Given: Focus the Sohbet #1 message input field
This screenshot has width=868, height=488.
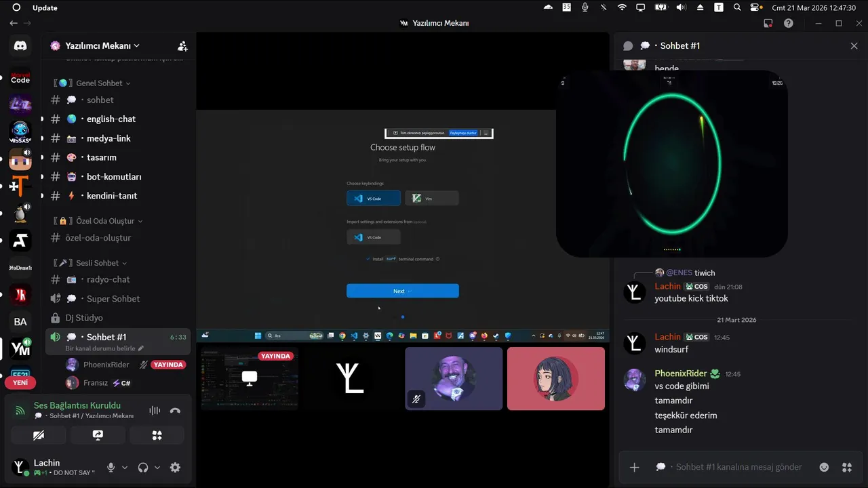Looking at the screenshot, I should [x=738, y=467].
